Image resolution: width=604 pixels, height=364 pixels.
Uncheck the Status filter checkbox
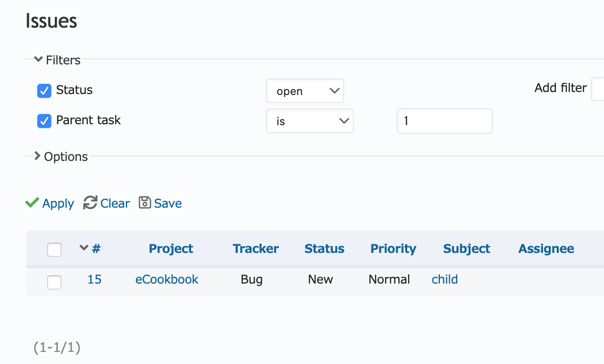(44, 91)
